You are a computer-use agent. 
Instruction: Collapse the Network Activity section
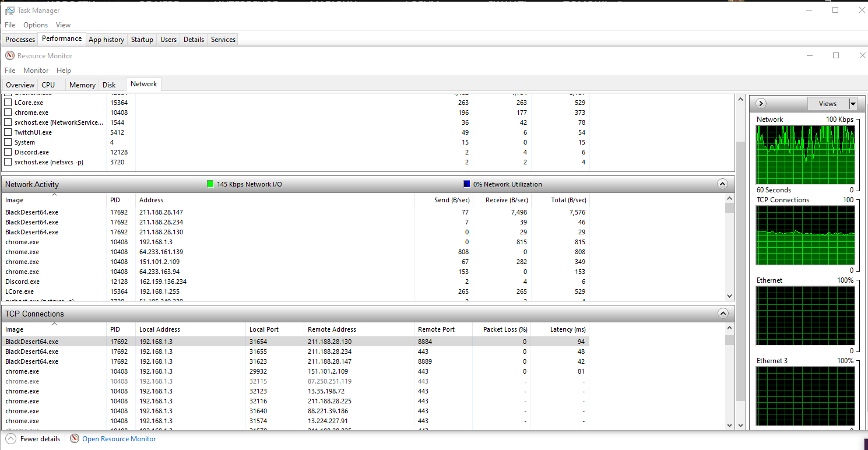[x=723, y=184]
